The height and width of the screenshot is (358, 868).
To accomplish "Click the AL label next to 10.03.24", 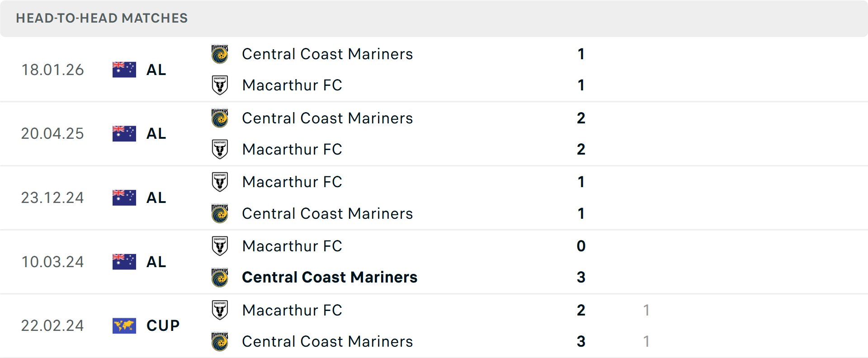I will [x=156, y=262].
